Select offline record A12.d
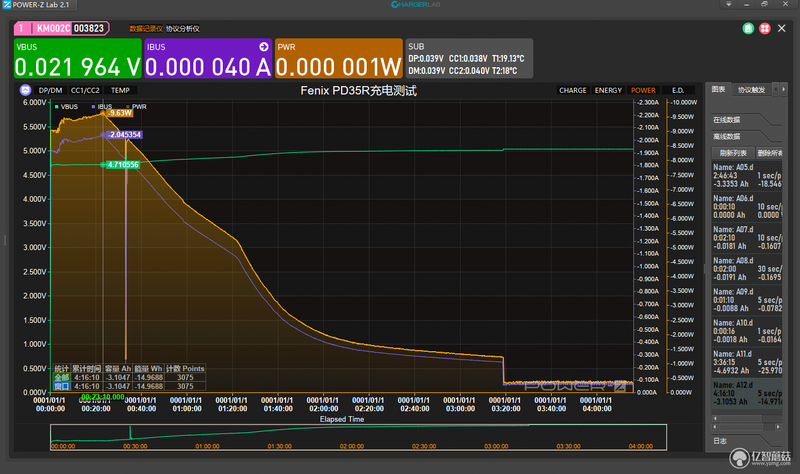 click(747, 393)
